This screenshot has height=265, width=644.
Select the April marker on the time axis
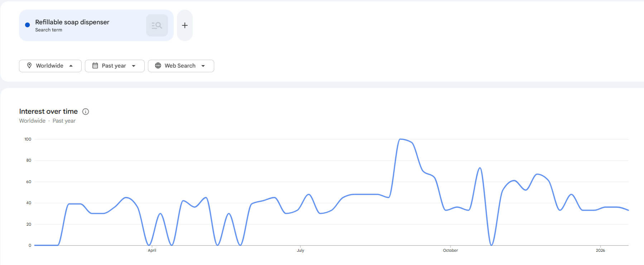(152, 250)
